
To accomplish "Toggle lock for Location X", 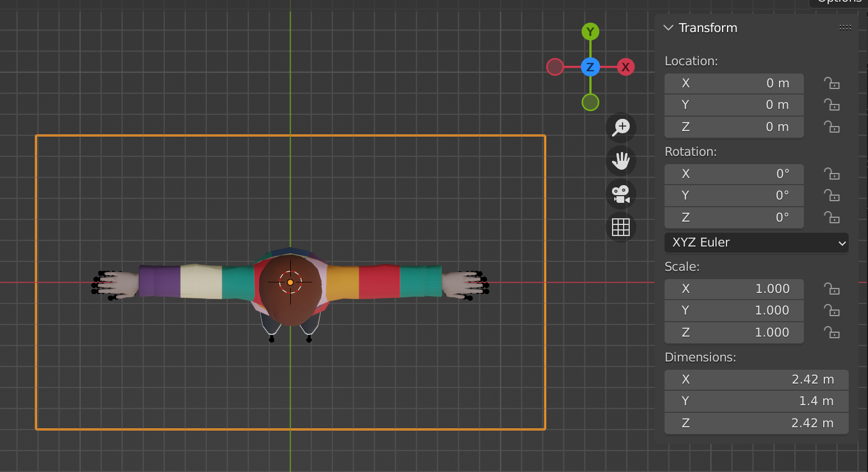I will 832,83.
